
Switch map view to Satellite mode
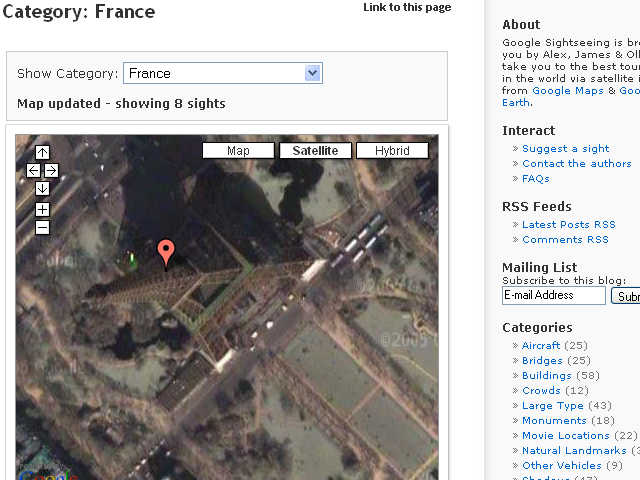316,151
